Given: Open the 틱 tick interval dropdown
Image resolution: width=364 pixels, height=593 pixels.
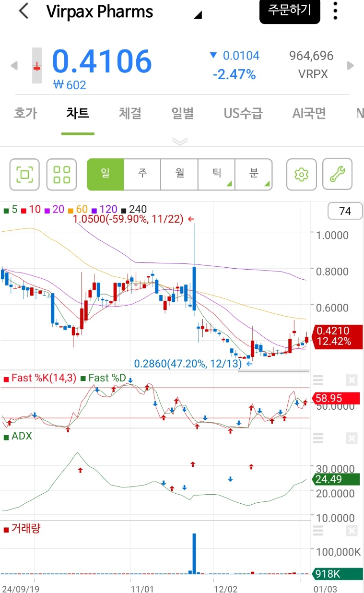Looking at the screenshot, I should 216,174.
